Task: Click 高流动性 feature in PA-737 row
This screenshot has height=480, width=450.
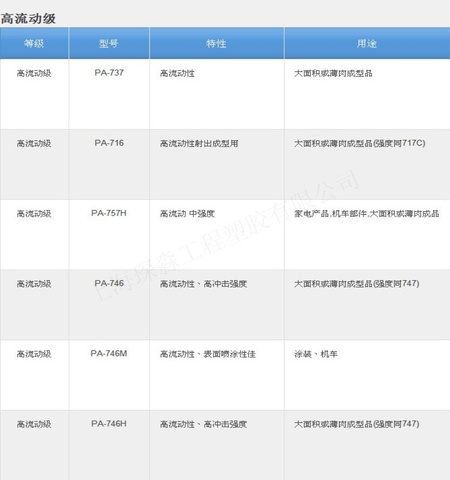Action: pyautogui.click(x=177, y=73)
